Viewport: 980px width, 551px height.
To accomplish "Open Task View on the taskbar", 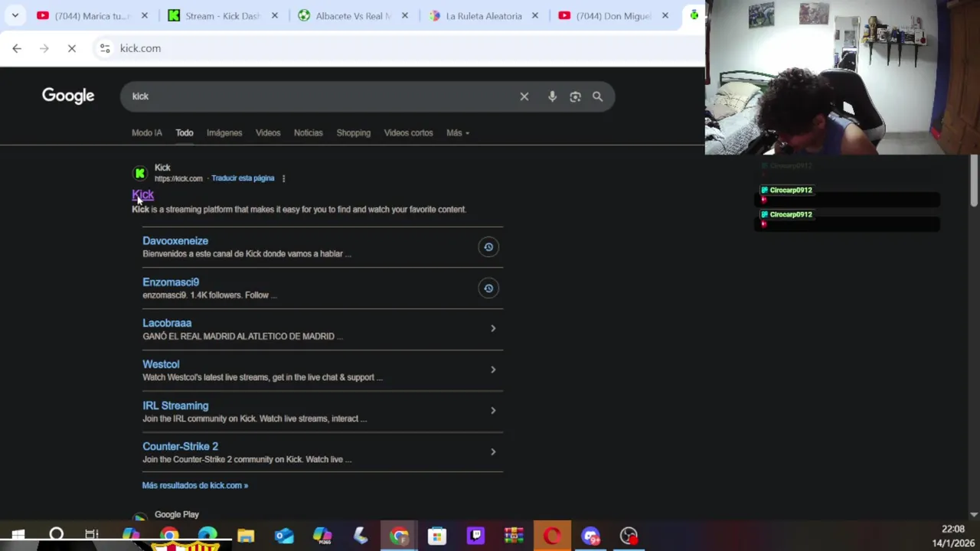I will pyautogui.click(x=92, y=535).
